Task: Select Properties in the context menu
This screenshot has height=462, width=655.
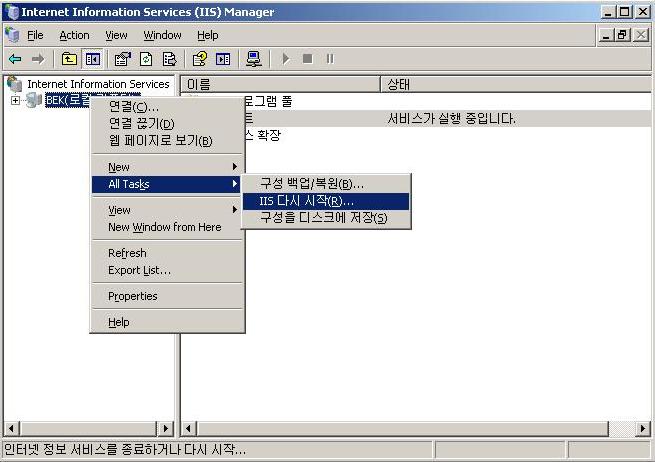Action: [x=167, y=296]
